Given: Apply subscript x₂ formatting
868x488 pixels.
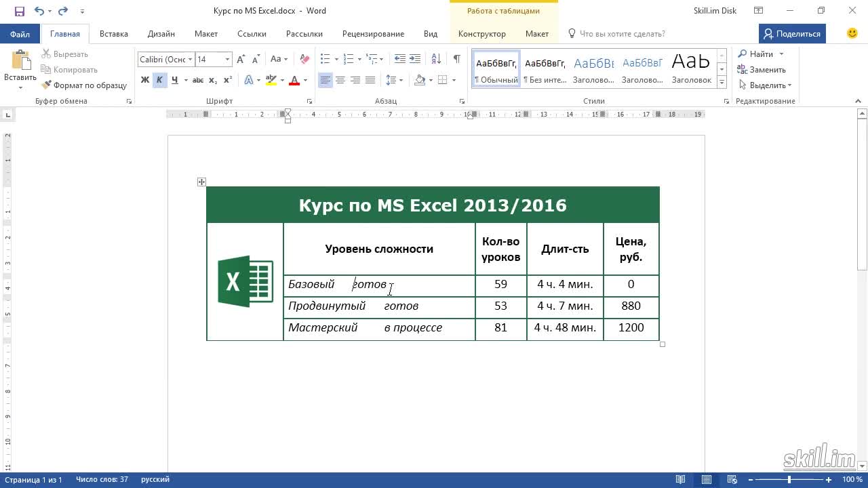Looking at the screenshot, I should click(x=213, y=80).
